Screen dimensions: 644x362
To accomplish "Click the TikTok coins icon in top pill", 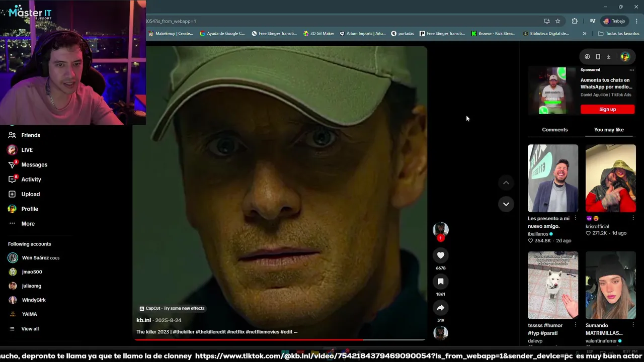I will point(587,57).
